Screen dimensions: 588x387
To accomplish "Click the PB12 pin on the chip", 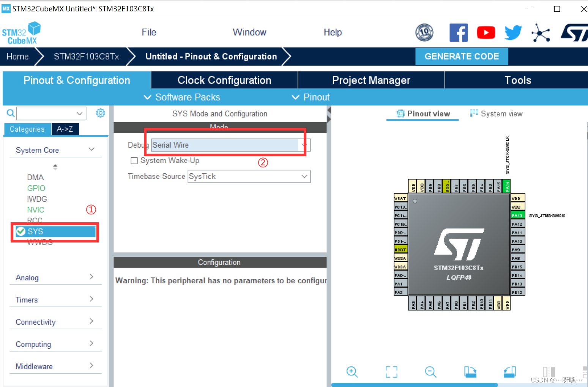I will [518, 293].
